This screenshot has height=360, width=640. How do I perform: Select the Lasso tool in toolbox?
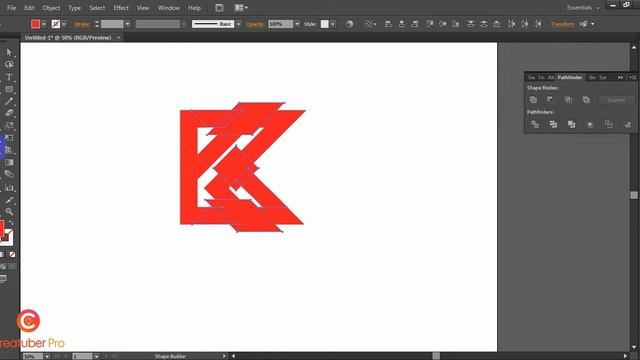point(9,64)
